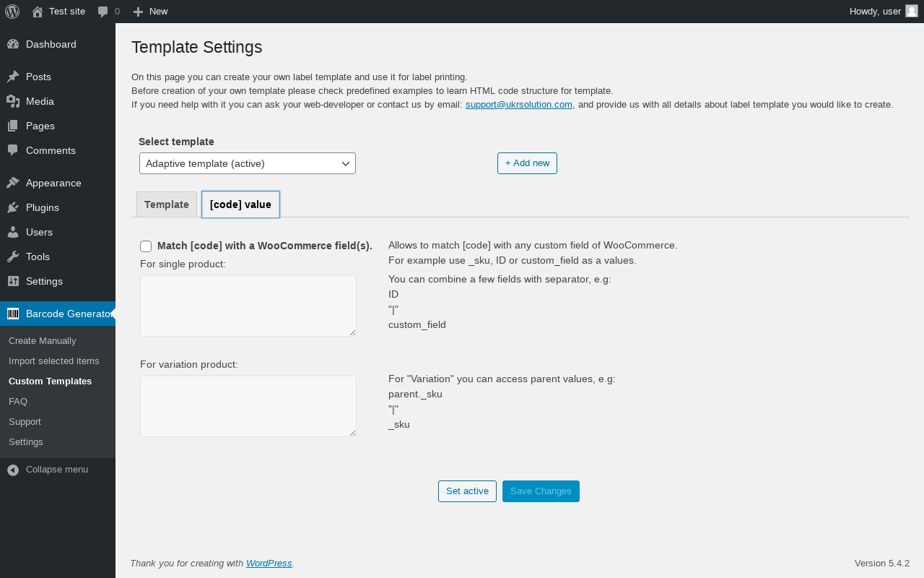Click the Posts pushpin icon
The width and height of the screenshot is (924, 578).
click(13, 77)
